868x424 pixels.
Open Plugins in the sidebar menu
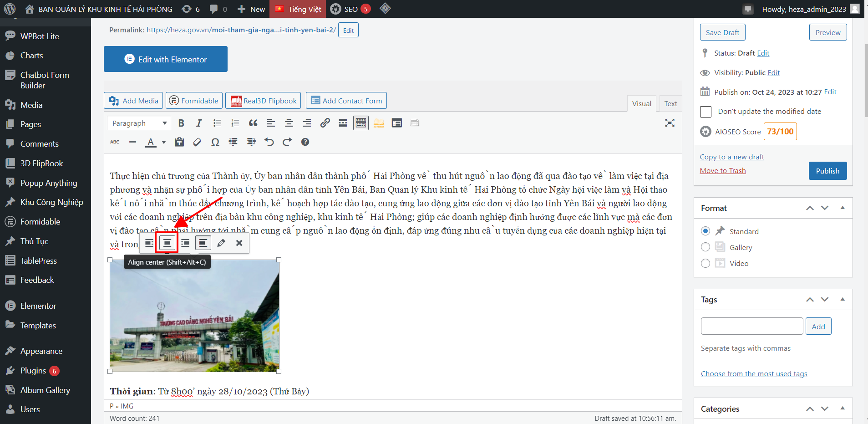33,371
